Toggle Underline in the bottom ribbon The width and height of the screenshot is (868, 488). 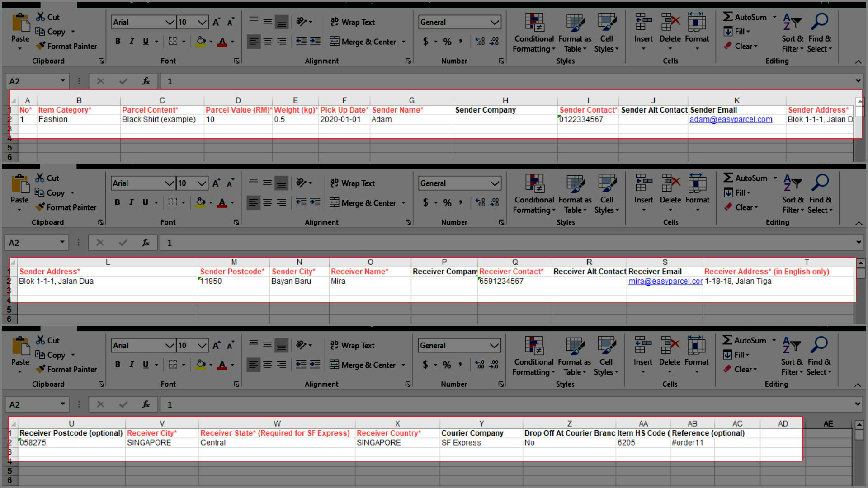[x=146, y=365]
